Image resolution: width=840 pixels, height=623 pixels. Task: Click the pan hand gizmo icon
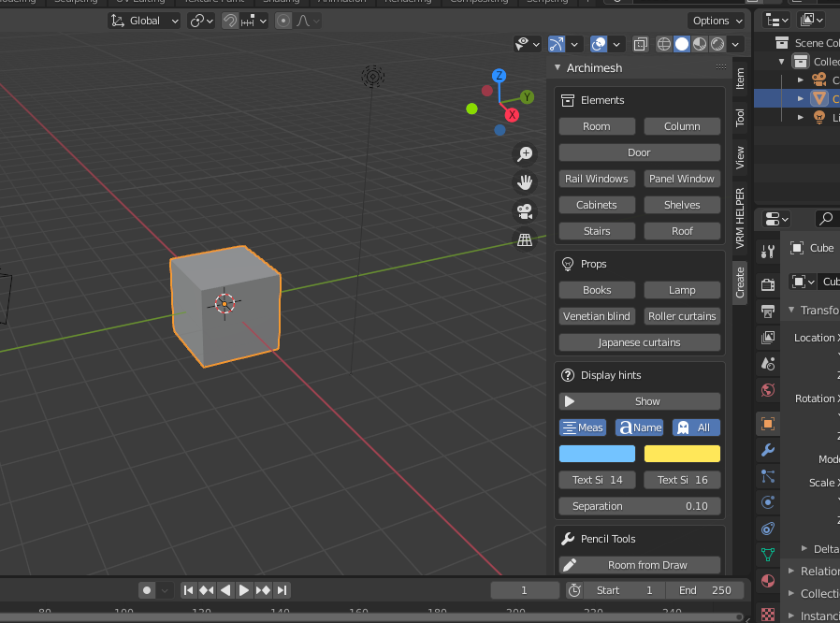coord(525,182)
